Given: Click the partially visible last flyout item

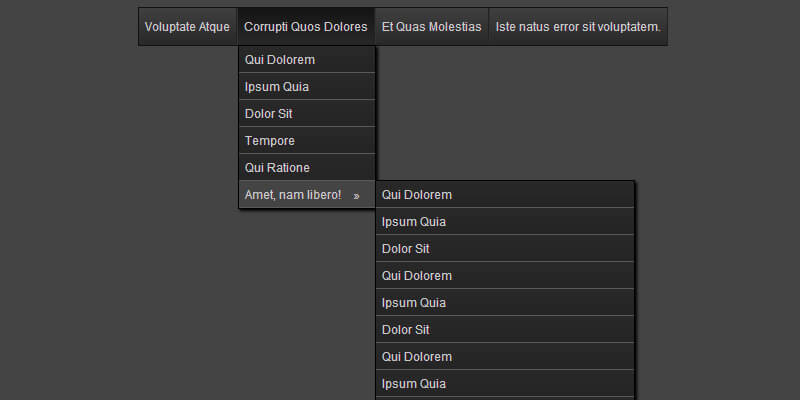Looking at the screenshot, I should click(x=505, y=398).
